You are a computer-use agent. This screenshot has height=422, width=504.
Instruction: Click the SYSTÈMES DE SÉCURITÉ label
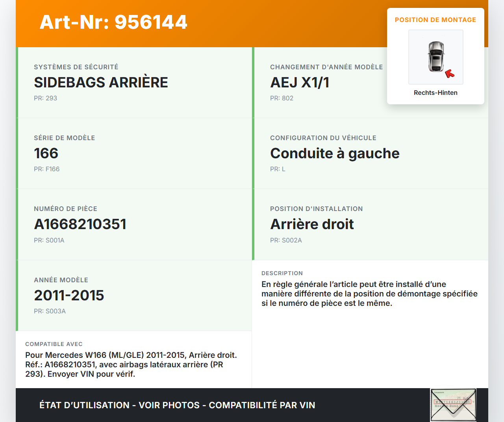pos(76,67)
